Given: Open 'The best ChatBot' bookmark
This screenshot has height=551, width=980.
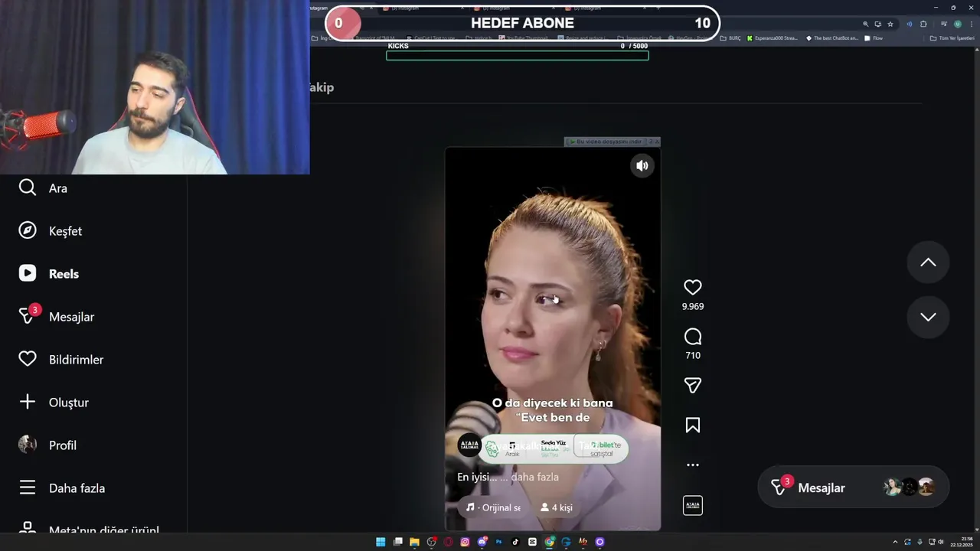Looking at the screenshot, I should tap(831, 37).
